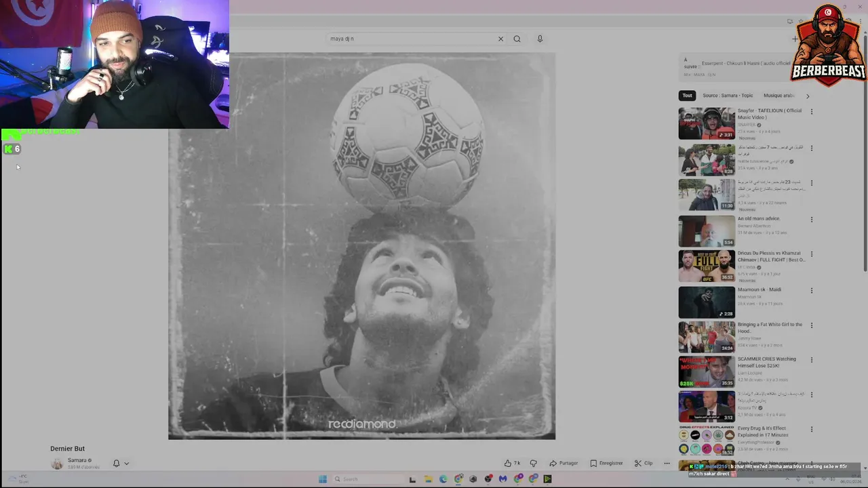
Task: Select the 'Tout' filter chip
Action: (687, 96)
